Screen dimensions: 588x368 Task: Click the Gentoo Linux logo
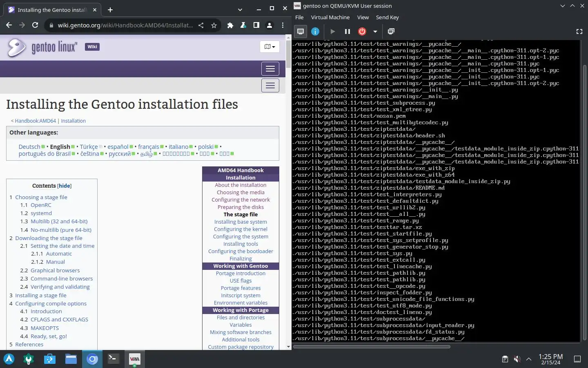click(42, 47)
